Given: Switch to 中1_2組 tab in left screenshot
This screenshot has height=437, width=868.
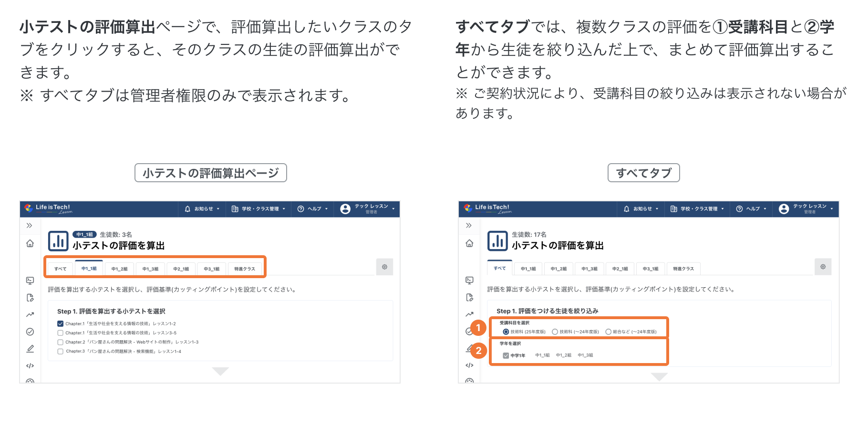Looking at the screenshot, I should [x=119, y=269].
